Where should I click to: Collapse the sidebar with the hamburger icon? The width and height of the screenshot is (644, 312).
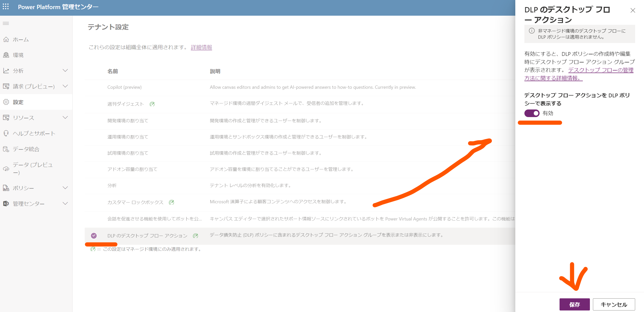tap(6, 23)
